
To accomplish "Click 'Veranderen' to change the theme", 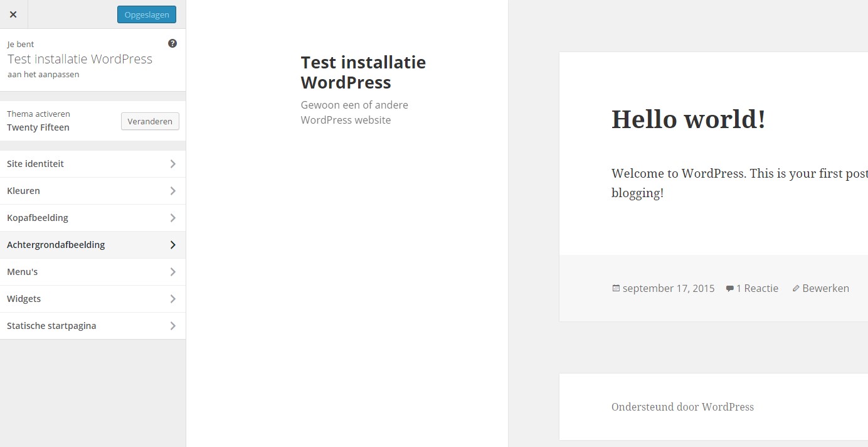I will pyautogui.click(x=150, y=121).
